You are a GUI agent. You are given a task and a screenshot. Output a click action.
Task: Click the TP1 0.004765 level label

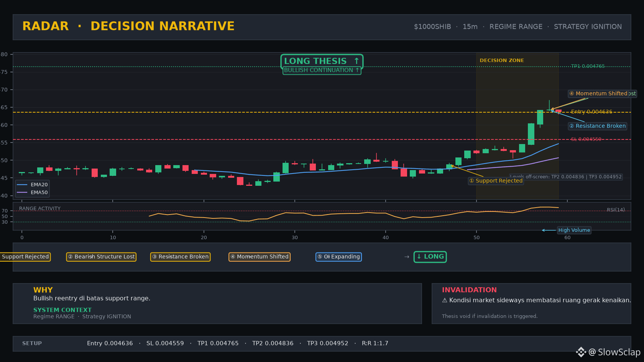588,66
